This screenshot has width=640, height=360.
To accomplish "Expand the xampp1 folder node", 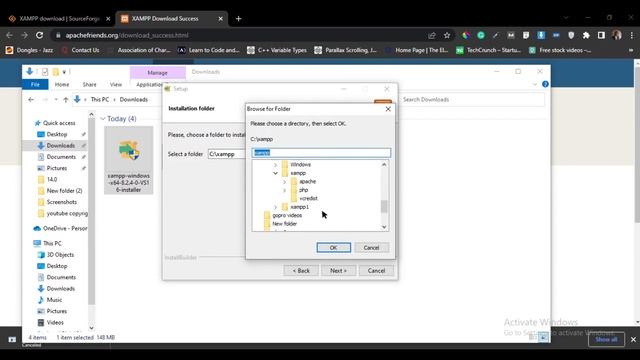I will click(276, 207).
